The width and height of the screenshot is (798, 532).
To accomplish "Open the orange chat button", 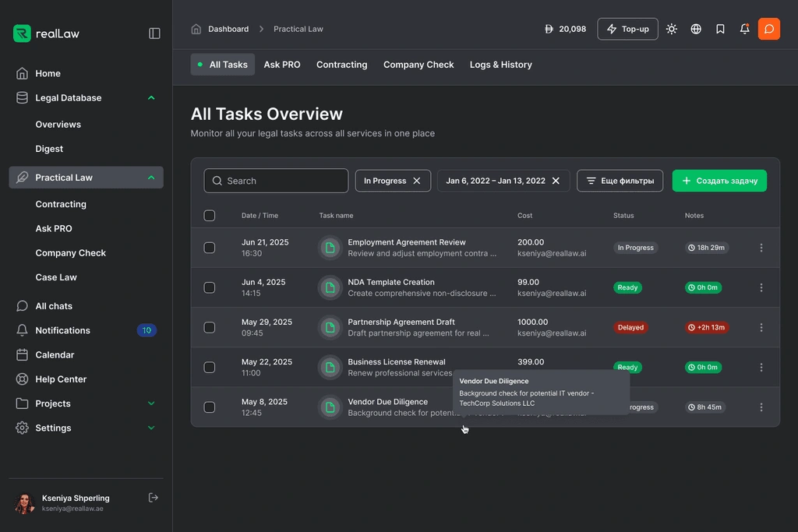I will click(x=768, y=29).
